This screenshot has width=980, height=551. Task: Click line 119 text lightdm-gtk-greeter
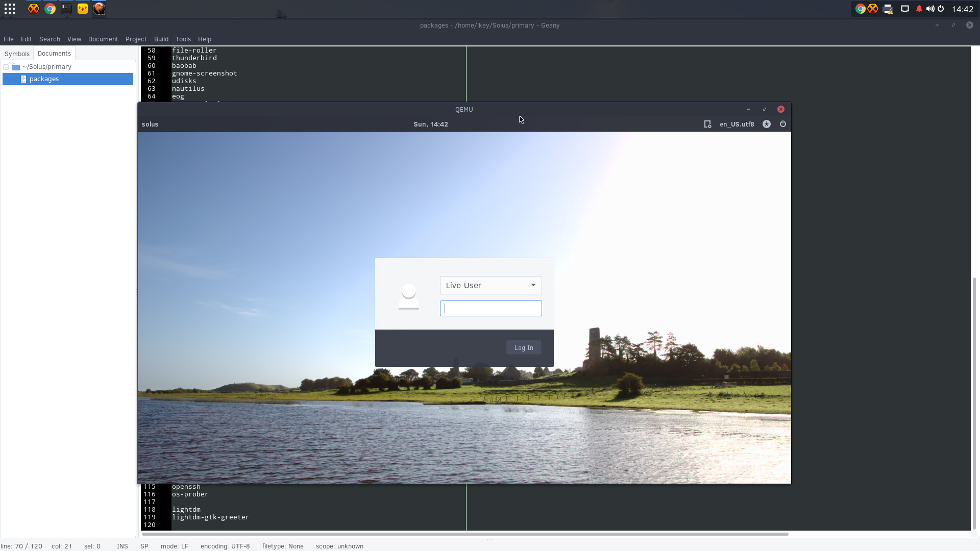[x=210, y=517]
